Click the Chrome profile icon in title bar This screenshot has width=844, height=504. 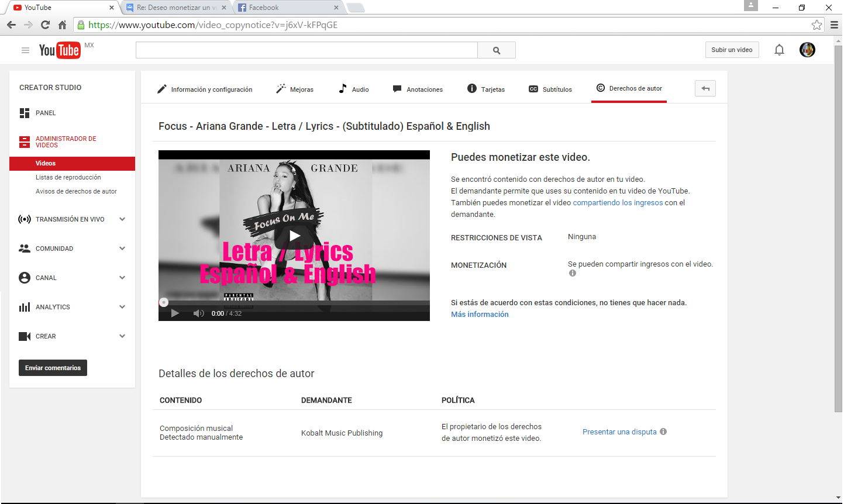coord(751,5)
